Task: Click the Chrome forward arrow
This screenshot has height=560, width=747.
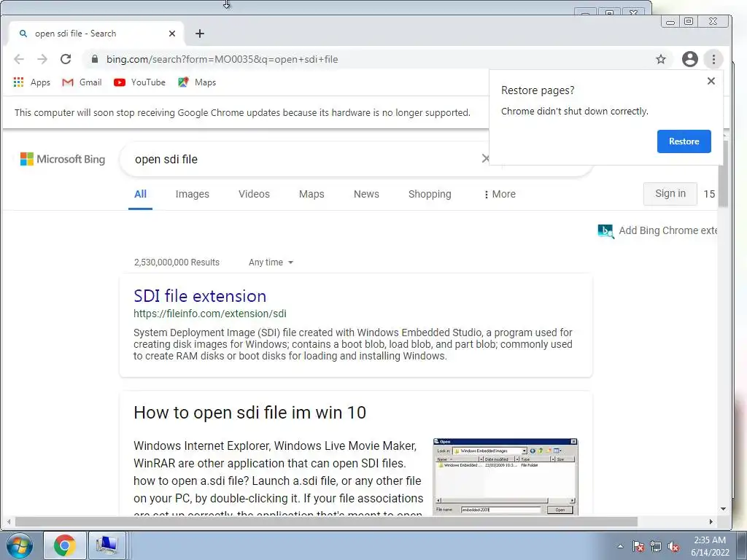Action: [42, 59]
